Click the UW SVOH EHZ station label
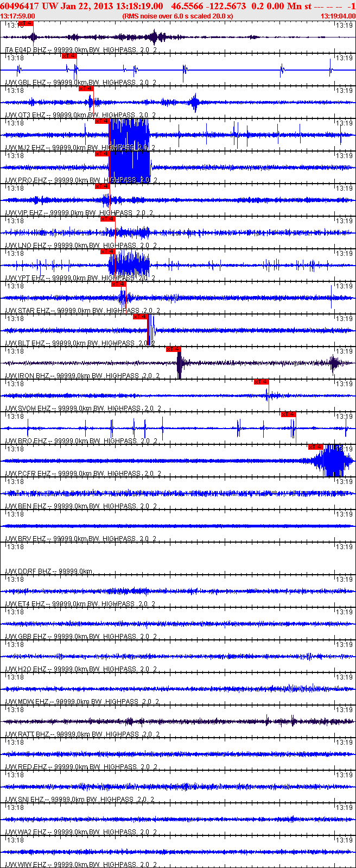This screenshot has height=868, width=356. pos(83,408)
